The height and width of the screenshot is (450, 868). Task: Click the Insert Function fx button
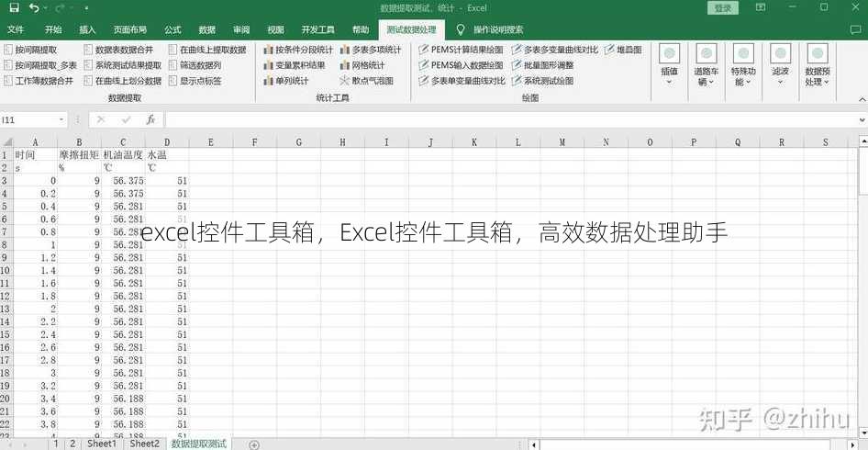(150, 119)
